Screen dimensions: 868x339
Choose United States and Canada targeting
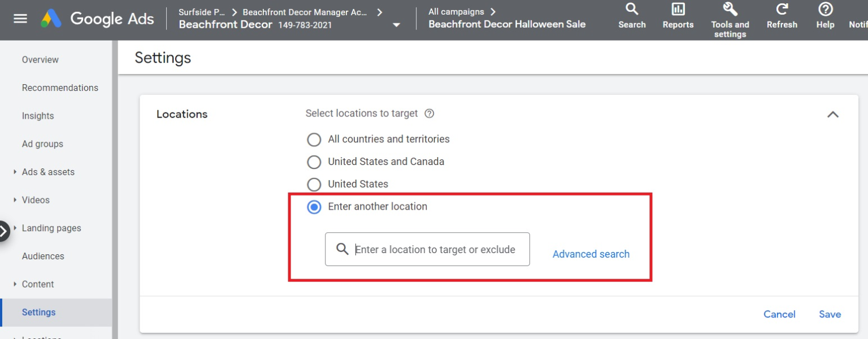pos(314,162)
